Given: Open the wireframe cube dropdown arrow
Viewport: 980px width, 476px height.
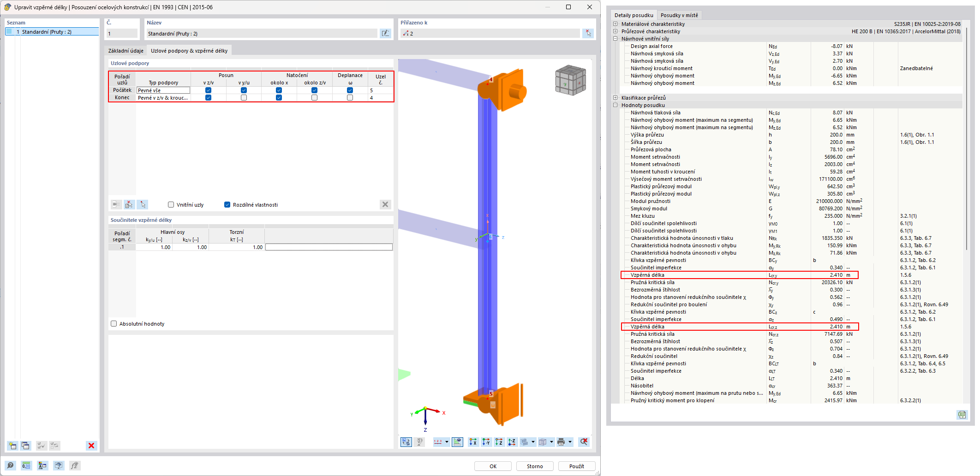Looking at the screenshot, I should click(x=551, y=442).
